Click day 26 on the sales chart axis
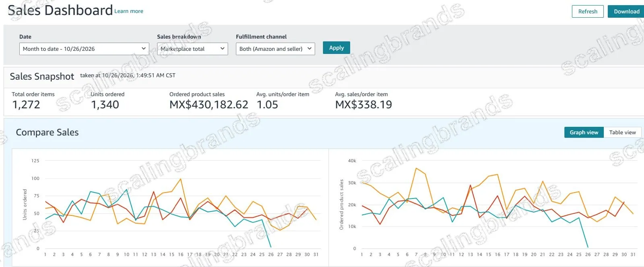This screenshot has height=267, width=644. tap(588, 255)
